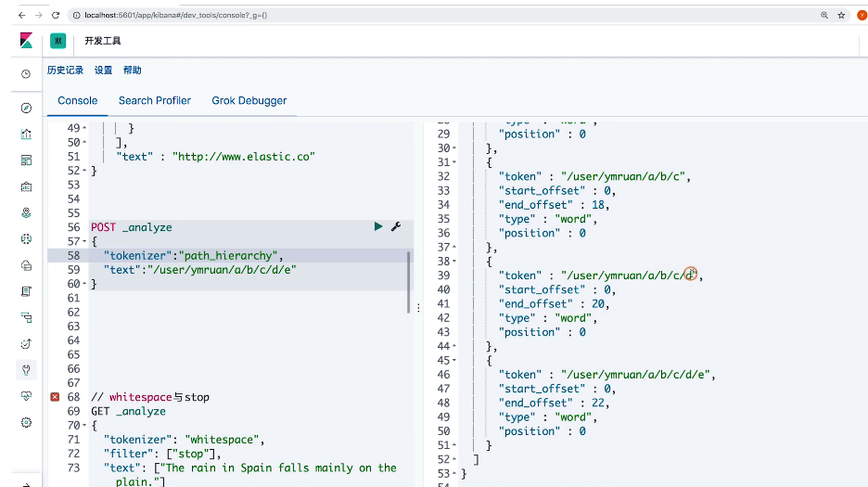868x487 pixels.
Task: Open 设置 (Settings) link
Action: (x=103, y=70)
